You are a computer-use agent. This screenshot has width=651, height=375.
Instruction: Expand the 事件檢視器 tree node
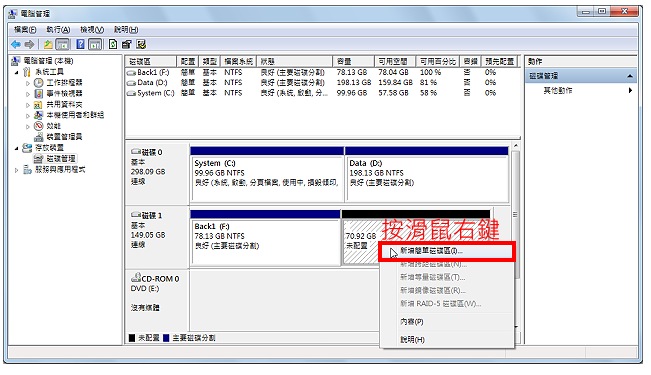28,94
